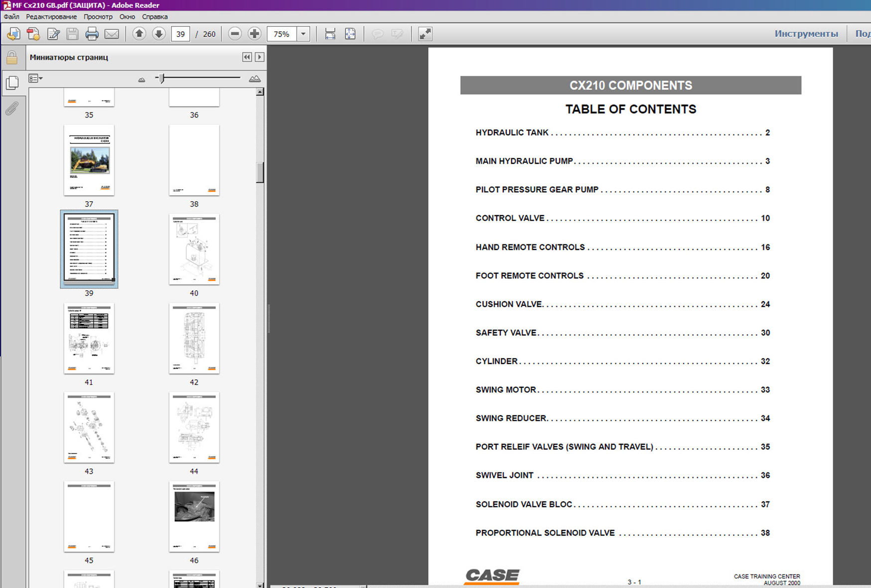Click the Print file icon
Image resolution: width=871 pixels, height=588 pixels.
(x=92, y=34)
